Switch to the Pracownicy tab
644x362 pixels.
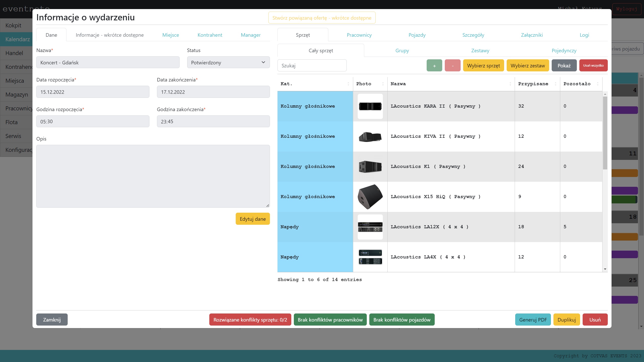coord(359,35)
